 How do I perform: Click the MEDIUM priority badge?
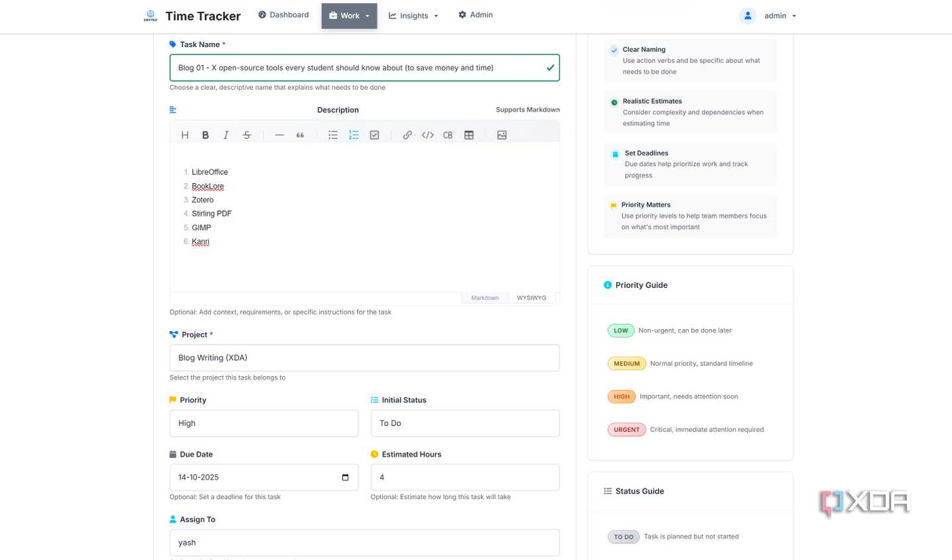(x=627, y=364)
